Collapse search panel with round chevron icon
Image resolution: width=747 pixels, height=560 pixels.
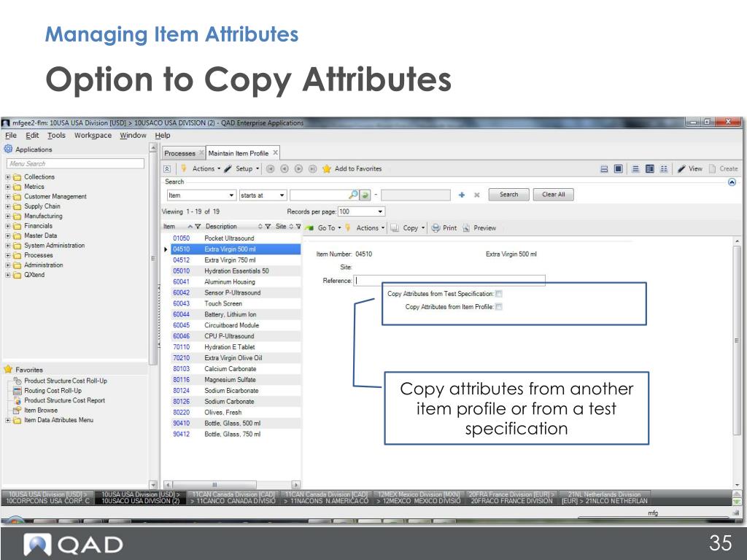[x=732, y=182]
